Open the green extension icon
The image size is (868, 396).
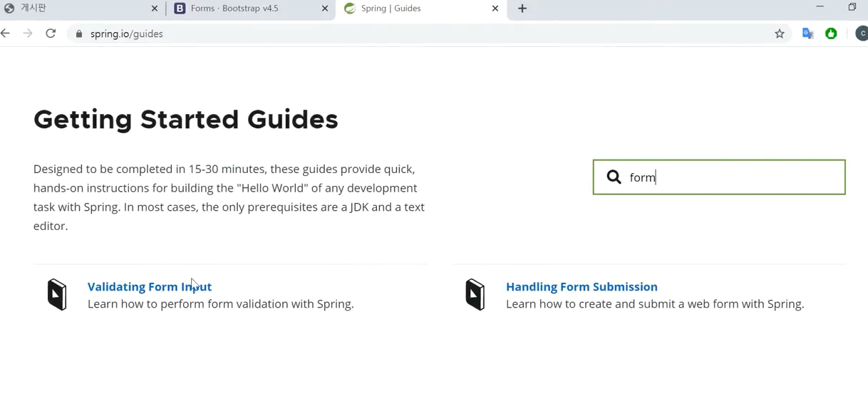click(831, 33)
